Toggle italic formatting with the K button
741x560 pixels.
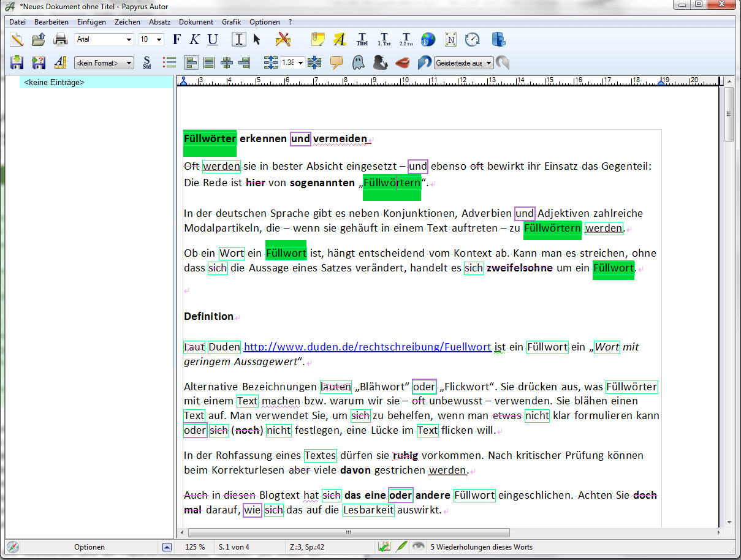pos(194,40)
